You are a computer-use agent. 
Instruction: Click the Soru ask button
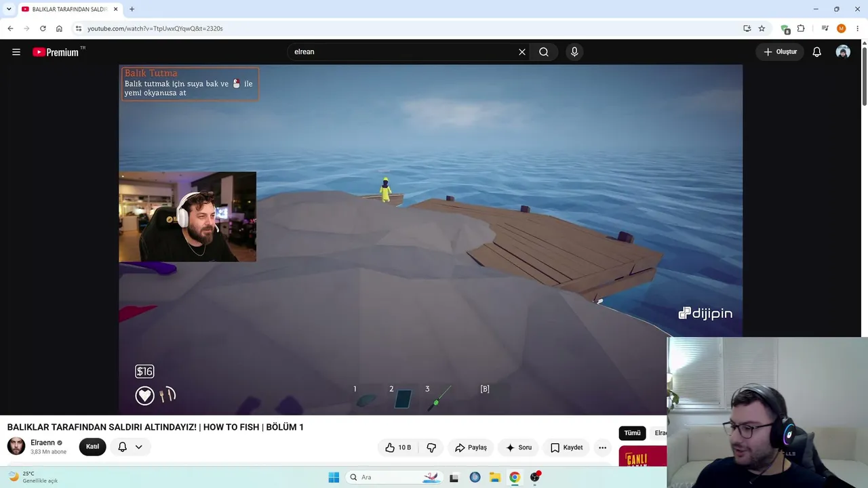click(519, 447)
